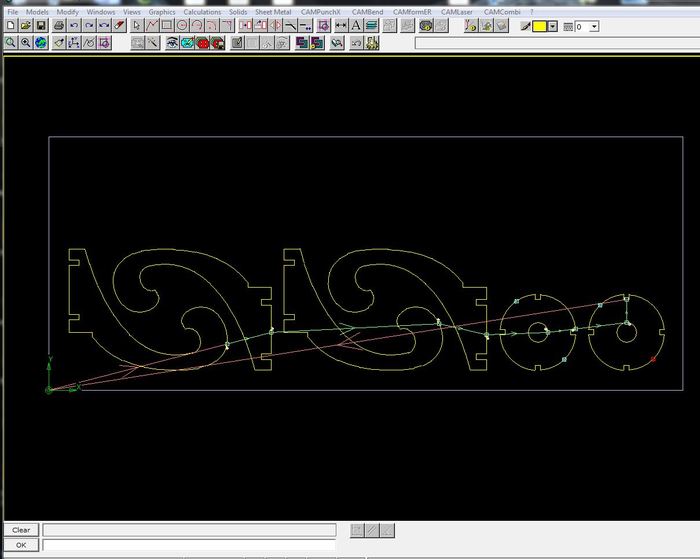Click the Clear button
The width and height of the screenshot is (700, 559).
(21, 530)
